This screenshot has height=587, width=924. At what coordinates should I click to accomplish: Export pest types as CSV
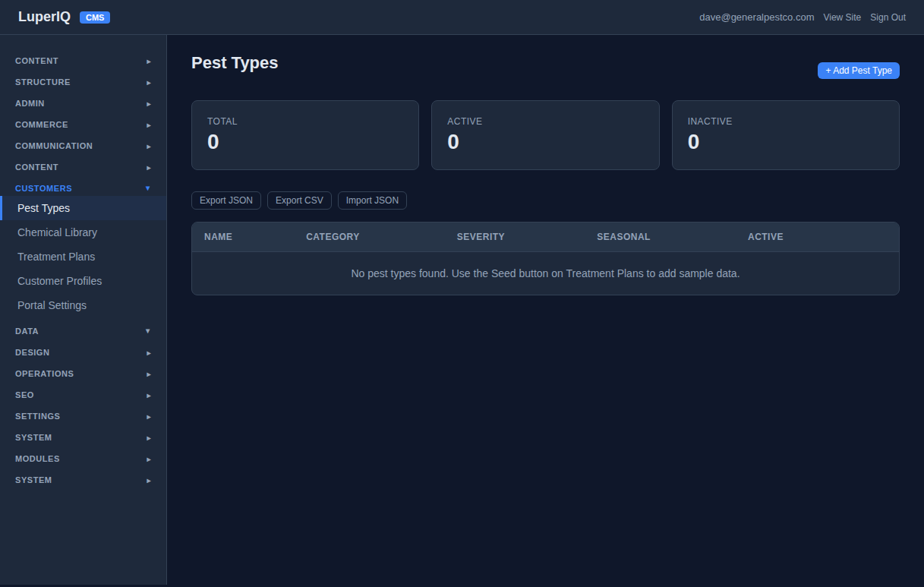tap(299, 200)
